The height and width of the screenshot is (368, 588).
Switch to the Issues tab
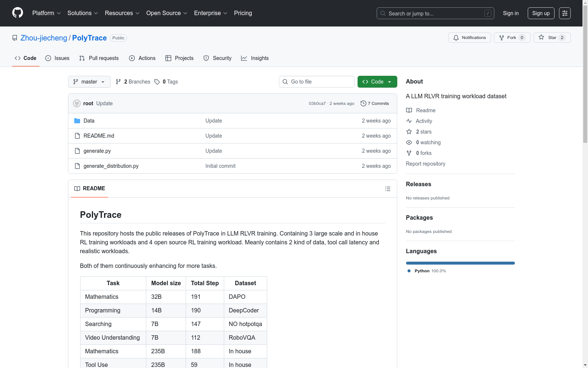[x=57, y=58]
